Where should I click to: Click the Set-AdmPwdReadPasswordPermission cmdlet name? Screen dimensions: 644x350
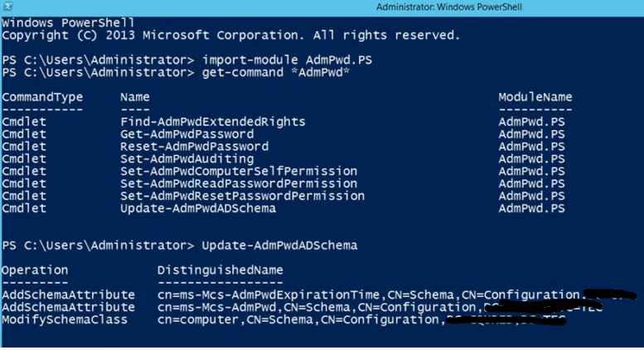point(239,183)
